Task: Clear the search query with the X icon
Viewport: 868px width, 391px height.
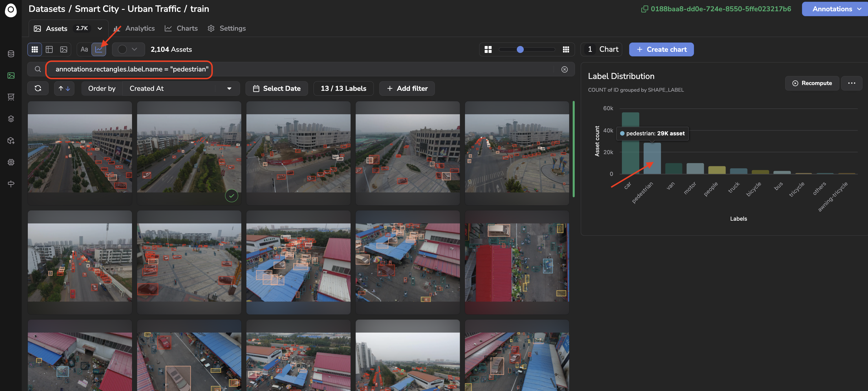Action: pyautogui.click(x=564, y=69)
